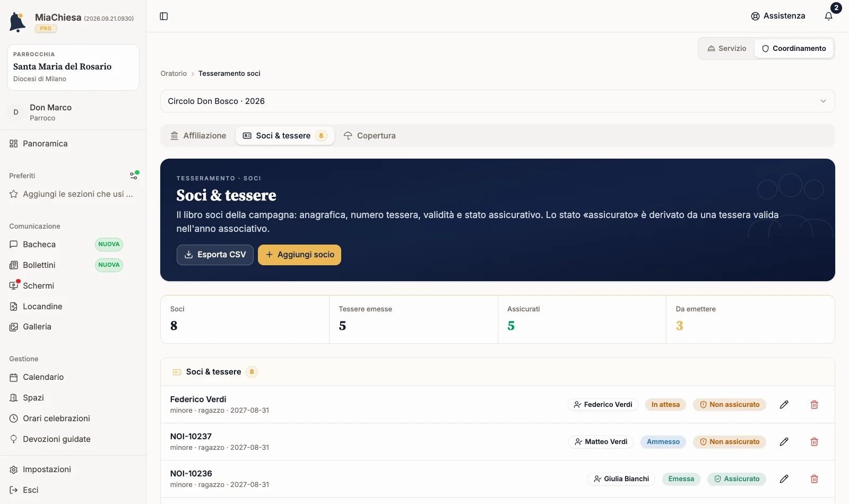This screenshot has width=849, height=504.
Task: Click the Emessa status badge
Action: click(681, 479)
